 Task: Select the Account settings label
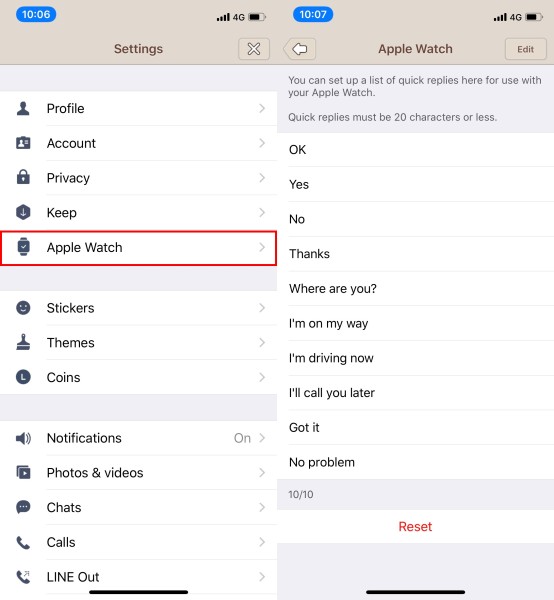(71, 143)
